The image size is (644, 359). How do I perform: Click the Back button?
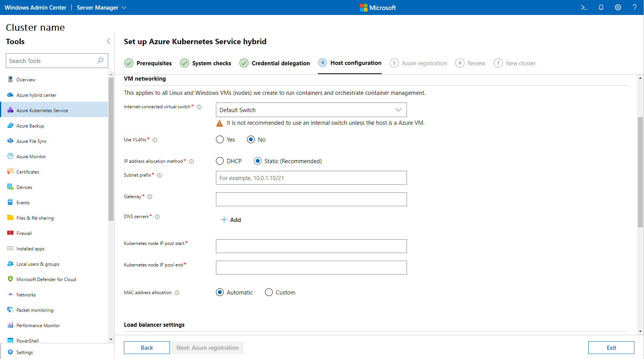147,348
